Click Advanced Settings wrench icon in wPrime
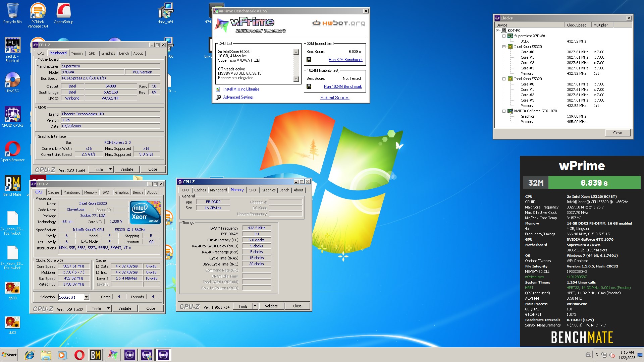This screenshot has height=362, width=644. point(218,98)
